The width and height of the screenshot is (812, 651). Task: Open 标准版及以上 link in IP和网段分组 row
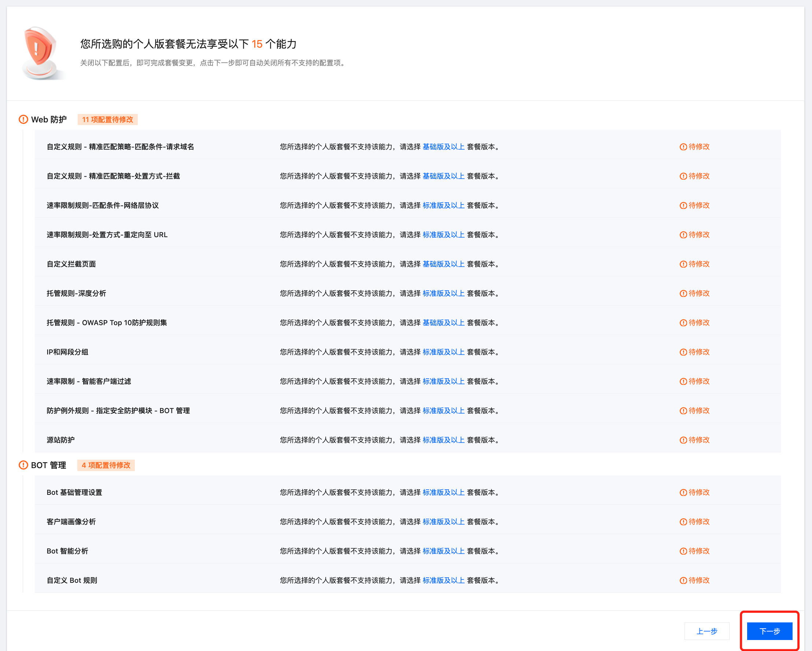[x=443, y=352]
